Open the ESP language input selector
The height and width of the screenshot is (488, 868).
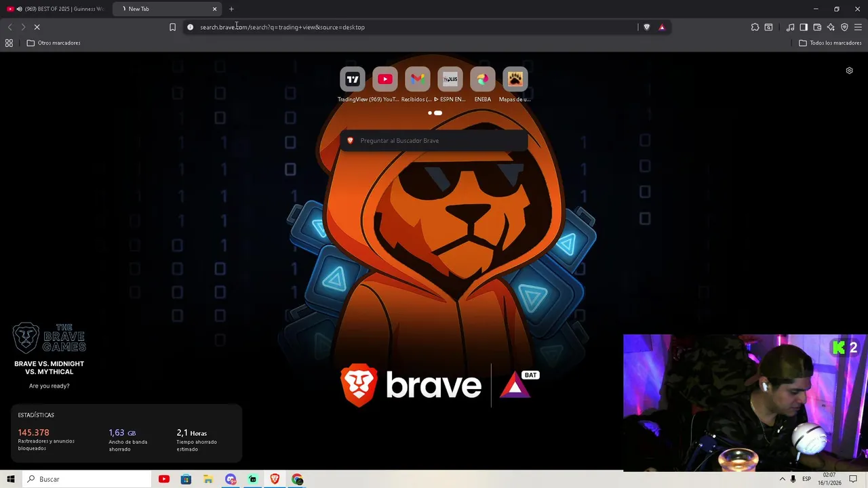[x=807, y=479]
